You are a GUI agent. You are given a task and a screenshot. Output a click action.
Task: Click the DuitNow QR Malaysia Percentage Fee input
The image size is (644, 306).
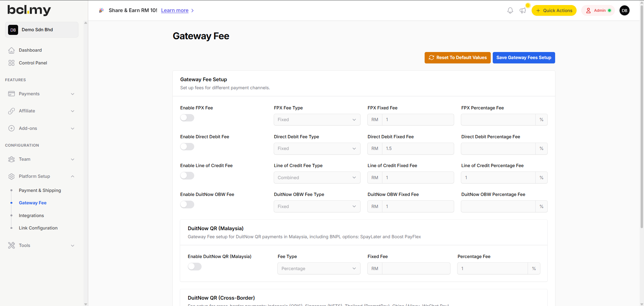(492, 268)
